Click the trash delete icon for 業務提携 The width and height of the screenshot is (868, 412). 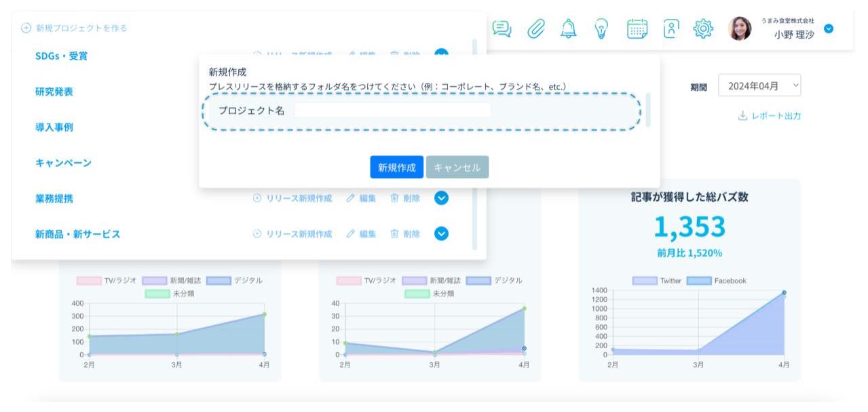[394, 198]
